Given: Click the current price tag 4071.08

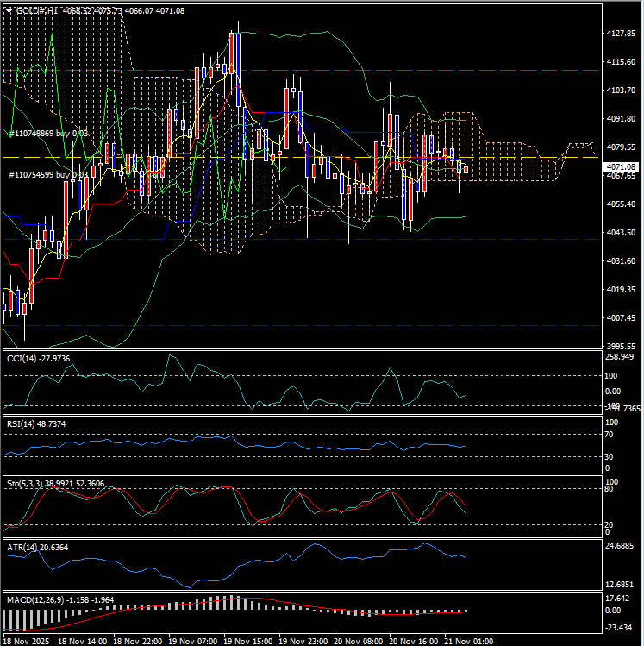Looking at the screenshot, I should (621, 166).
